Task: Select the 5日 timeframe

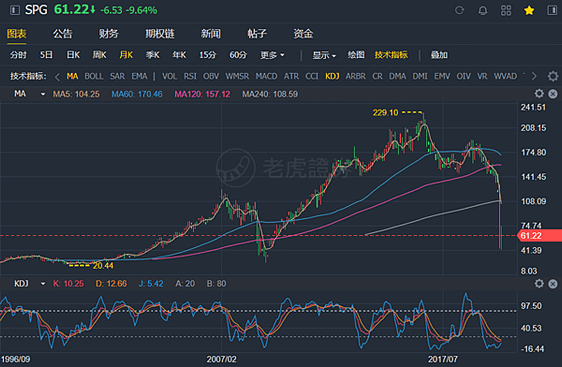Action: coord(46,55)
